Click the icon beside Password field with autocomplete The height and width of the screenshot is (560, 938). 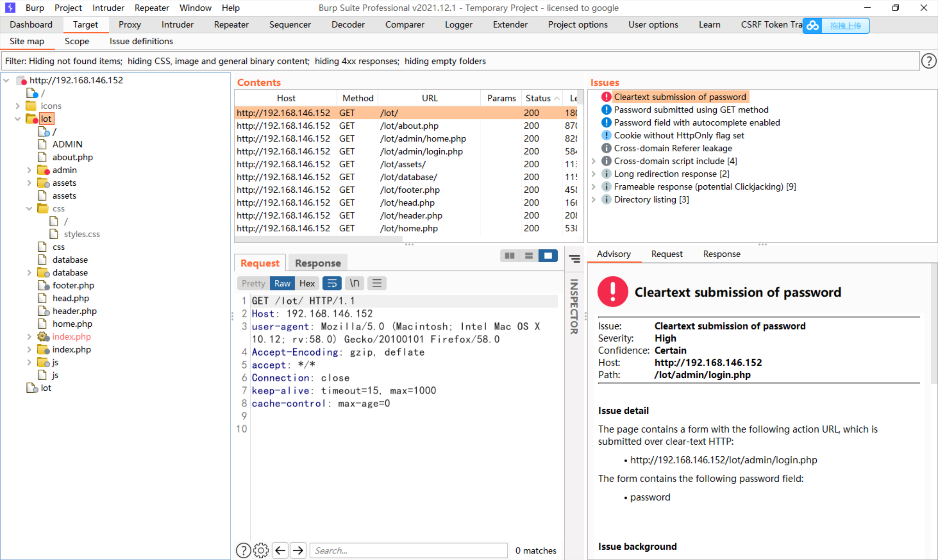606,123
